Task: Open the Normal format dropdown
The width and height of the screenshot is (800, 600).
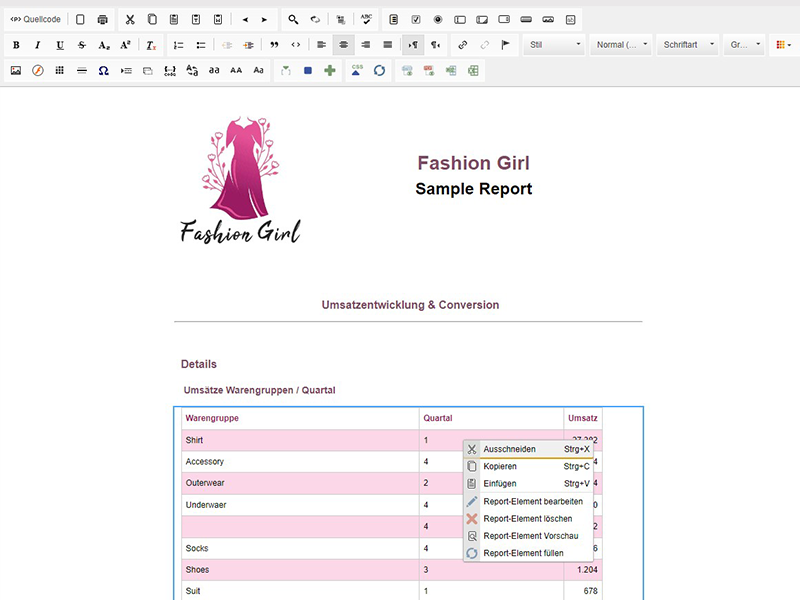Action: [620, 45]
